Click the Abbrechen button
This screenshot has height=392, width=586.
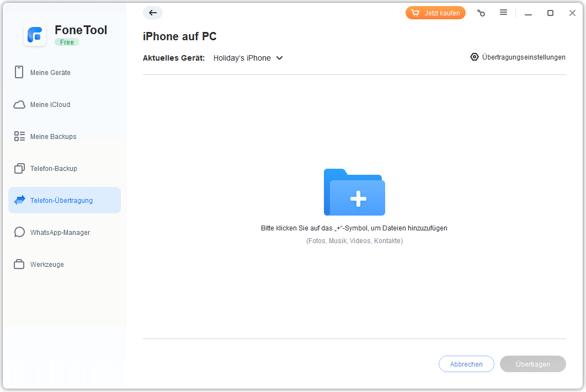[466, 364]
